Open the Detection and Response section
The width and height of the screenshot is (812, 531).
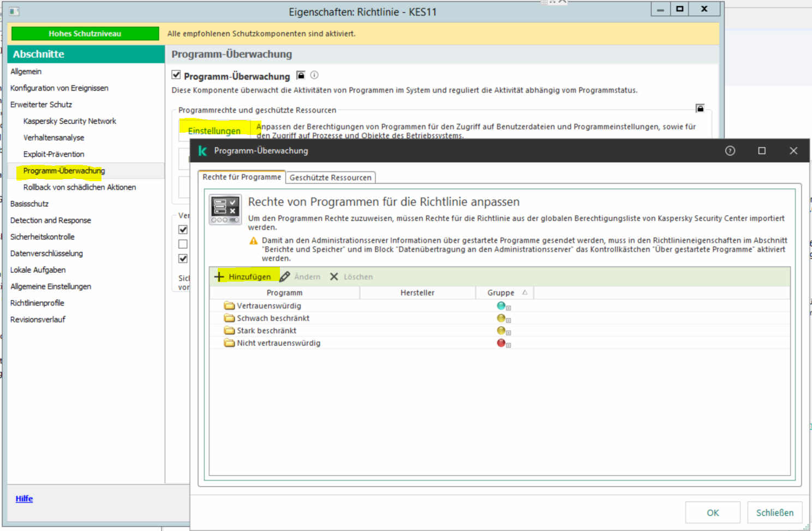click(51, 220)
